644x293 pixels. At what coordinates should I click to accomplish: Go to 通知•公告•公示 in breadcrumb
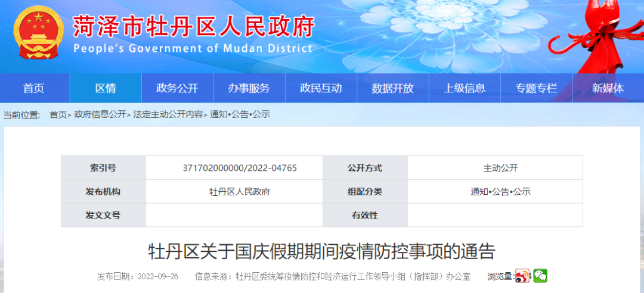(x=240, y=115)
